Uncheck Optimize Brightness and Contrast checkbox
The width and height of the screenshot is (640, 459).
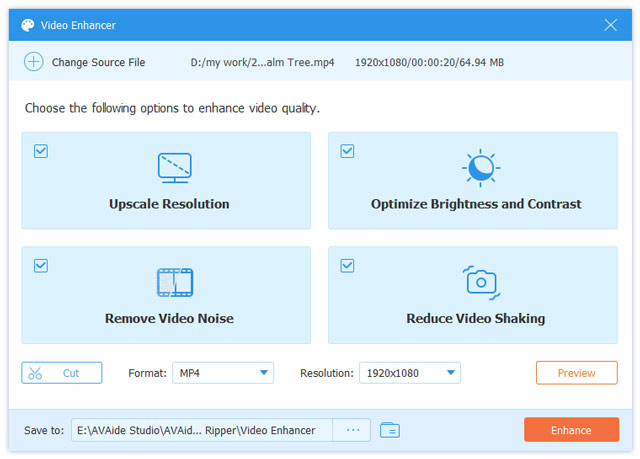[x=347, y=151]
